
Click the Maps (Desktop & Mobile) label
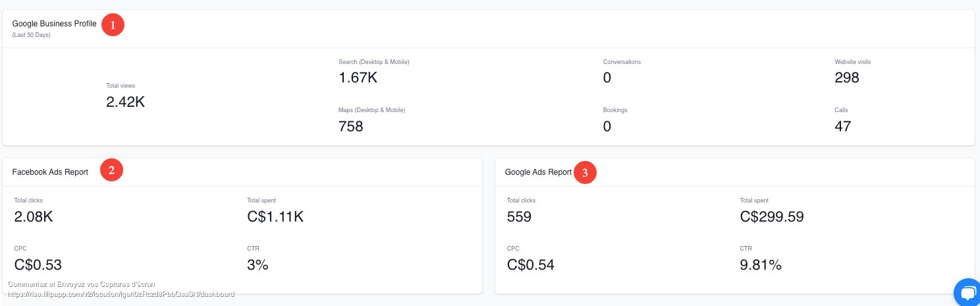(x=371, y=110)
